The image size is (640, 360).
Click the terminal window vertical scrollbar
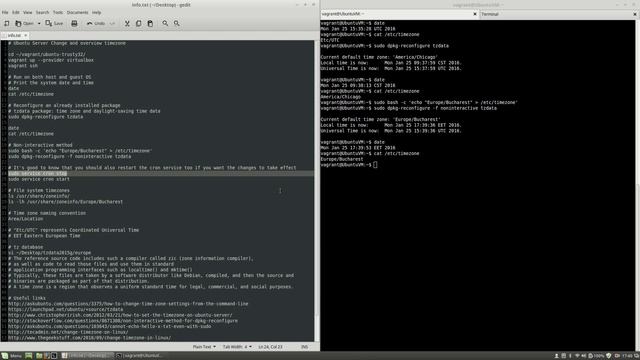click(638, 185)
